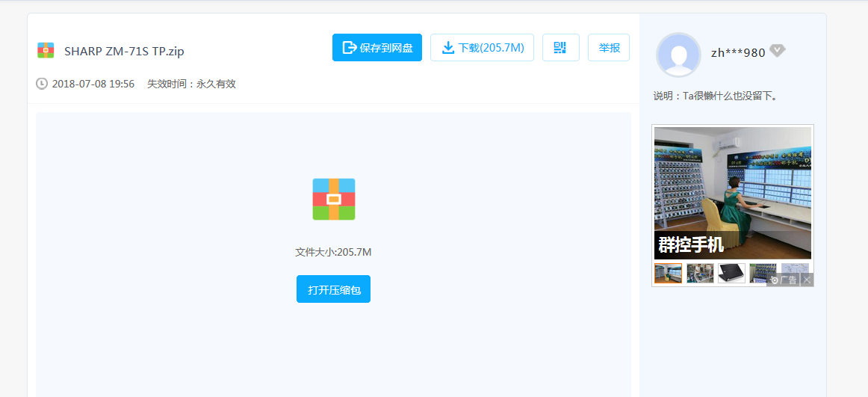
Task: Download the 205.7M zip file
Action: coord(482,48)
